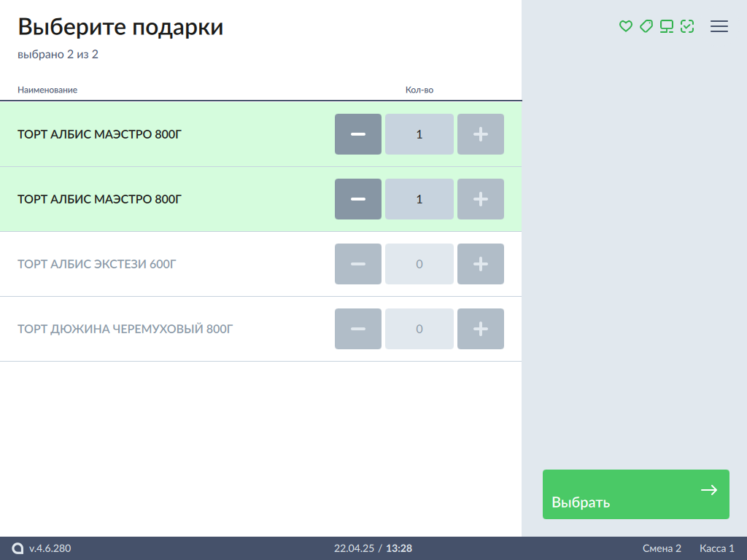Increase quantity of first ТОРТ АЛБИС МАЭСТРО row
The height and width of the screenshot is (560, 747).
pyautogui.click(x=480, y=134)
